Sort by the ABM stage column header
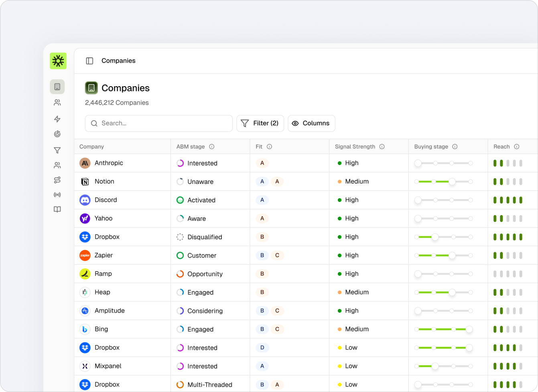The height and width of the screenshot is (392, 538). [x=191, y=147]
